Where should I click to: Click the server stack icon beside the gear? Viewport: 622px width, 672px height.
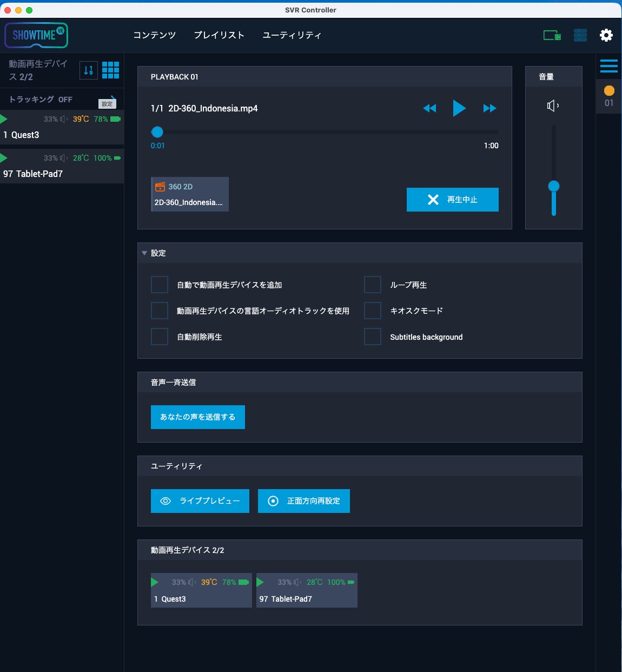[580, 36]
